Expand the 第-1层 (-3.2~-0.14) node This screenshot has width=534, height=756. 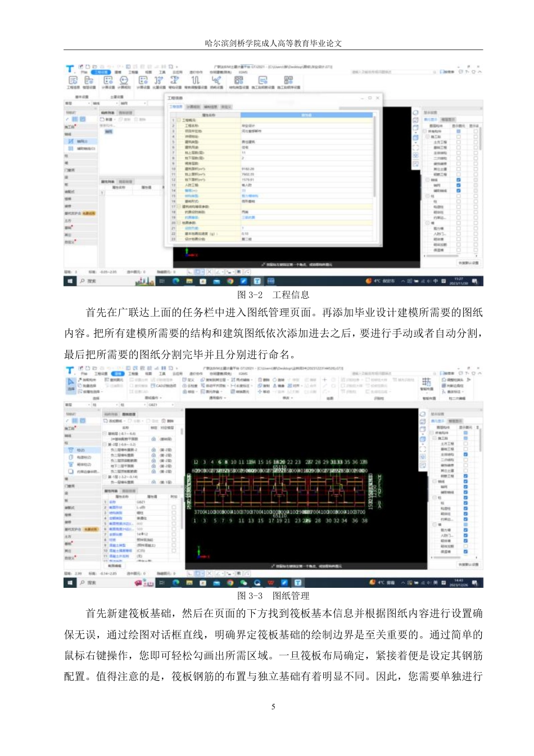click(105, 476)
